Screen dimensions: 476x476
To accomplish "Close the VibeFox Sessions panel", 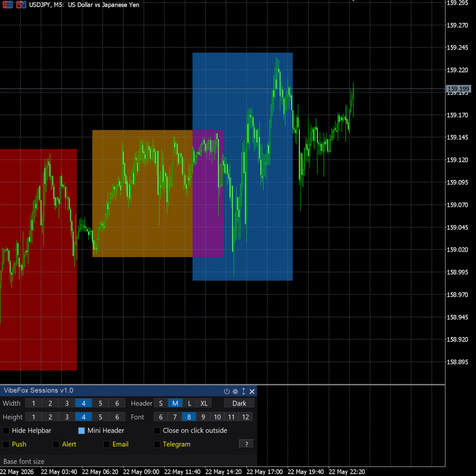I will coord(252,391).
